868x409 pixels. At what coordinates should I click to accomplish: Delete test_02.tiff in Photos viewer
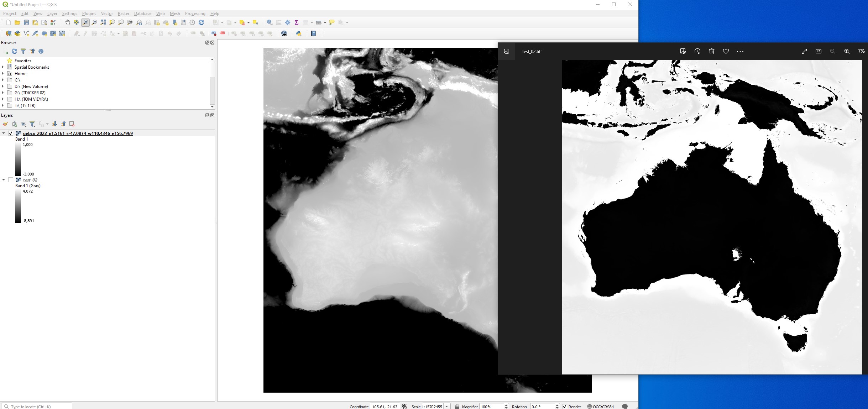712,51
